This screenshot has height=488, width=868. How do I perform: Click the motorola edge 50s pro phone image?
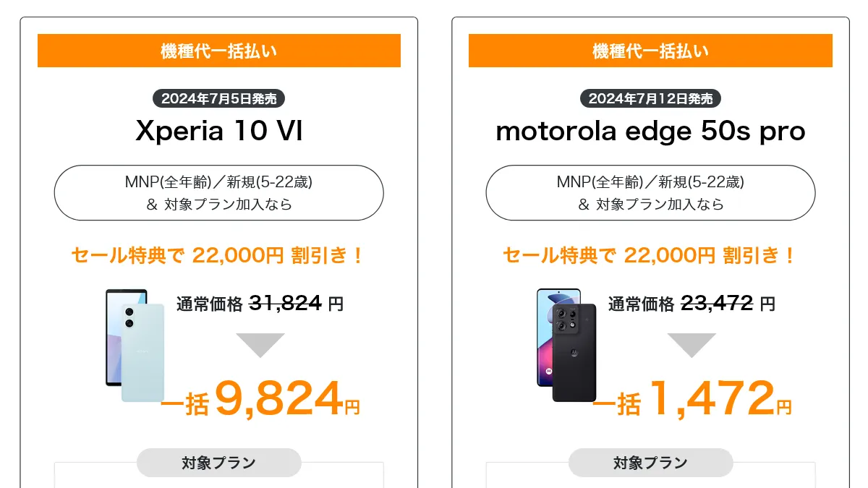(566, 346)
